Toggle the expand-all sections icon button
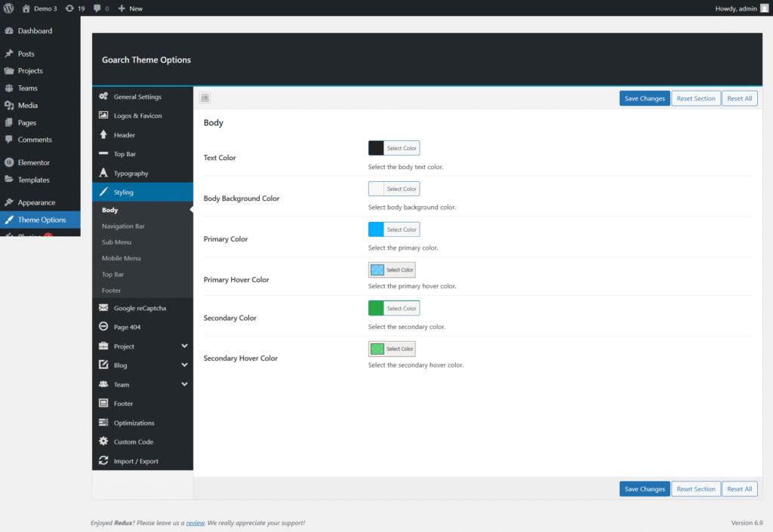 click(x=205, y=98)
